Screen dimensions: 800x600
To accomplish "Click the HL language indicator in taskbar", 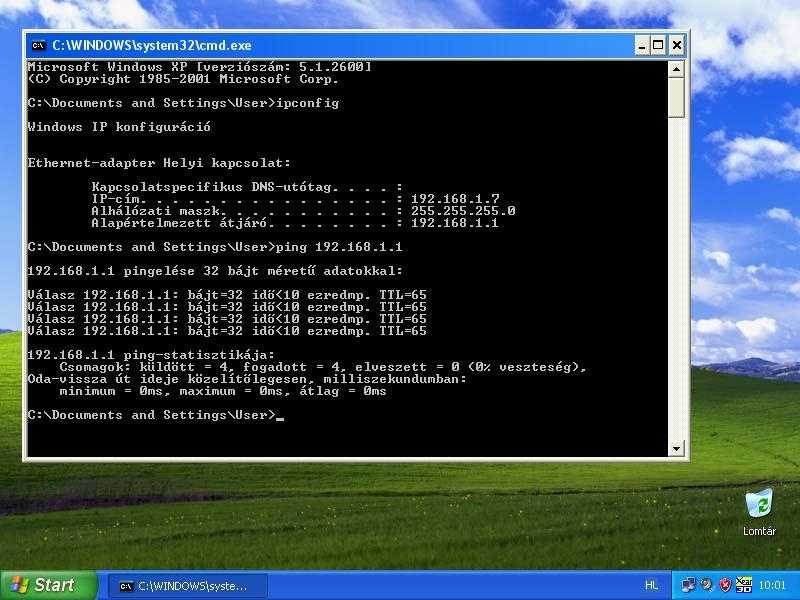I will [x=652, y=585].
